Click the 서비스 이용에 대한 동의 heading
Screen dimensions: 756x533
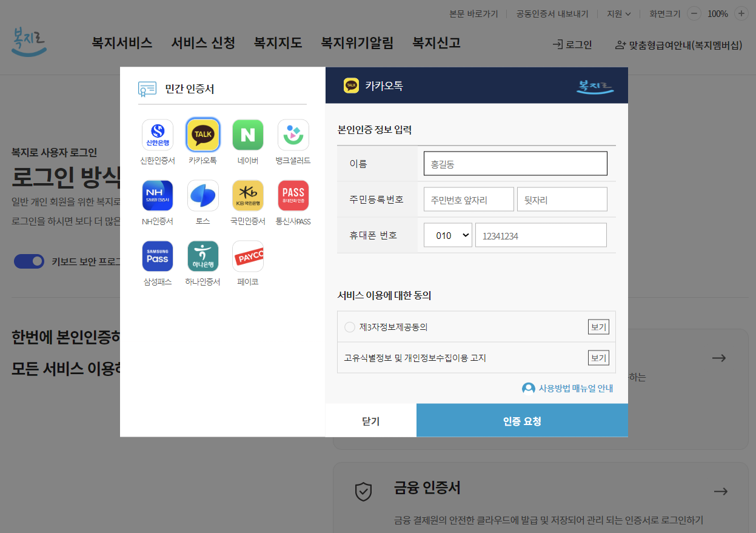(x=384, y=295)
